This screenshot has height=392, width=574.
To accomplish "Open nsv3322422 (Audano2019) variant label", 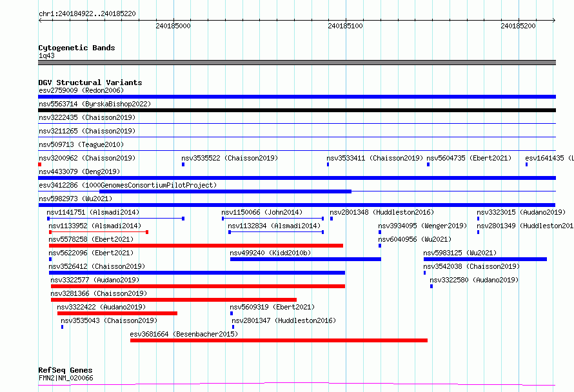I will pyautogui.click(x=101, y=307).
